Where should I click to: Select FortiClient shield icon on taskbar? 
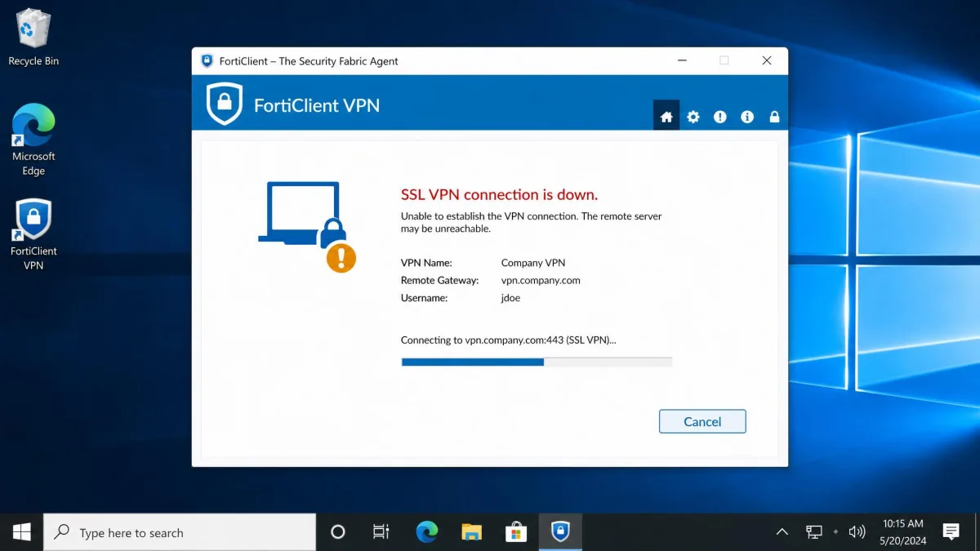point(560,532)
